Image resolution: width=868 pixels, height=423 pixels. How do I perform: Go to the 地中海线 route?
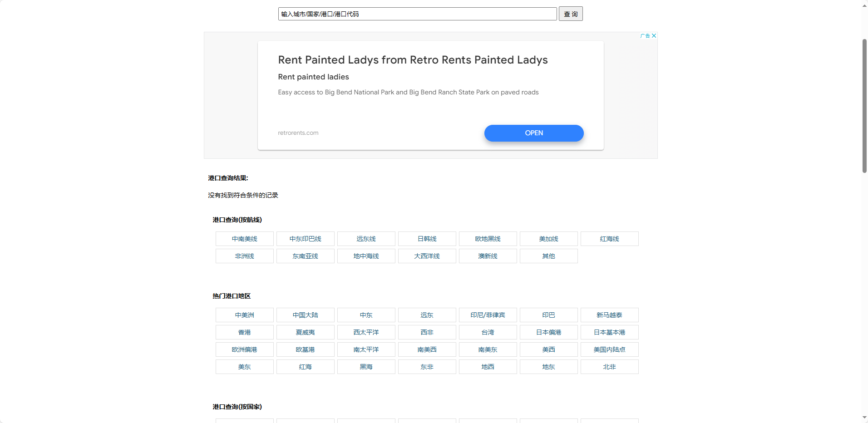click(x=366, y=256)
